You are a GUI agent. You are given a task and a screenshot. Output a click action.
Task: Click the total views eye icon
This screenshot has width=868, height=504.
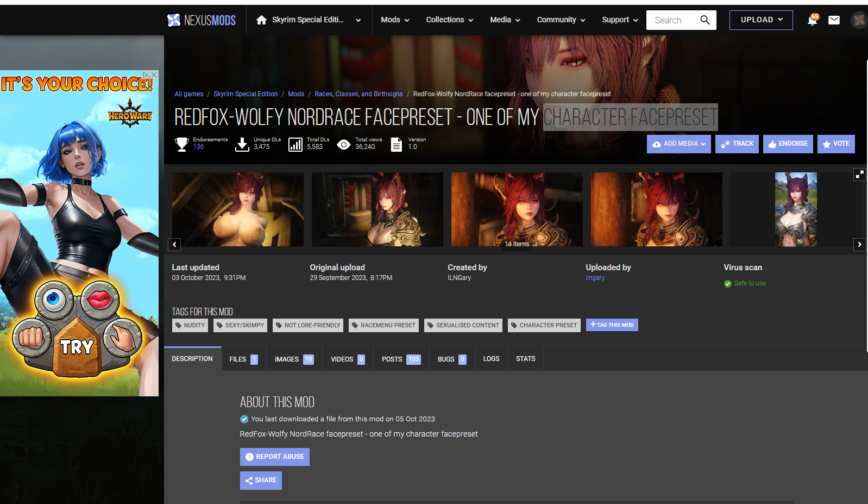(343, 145)
